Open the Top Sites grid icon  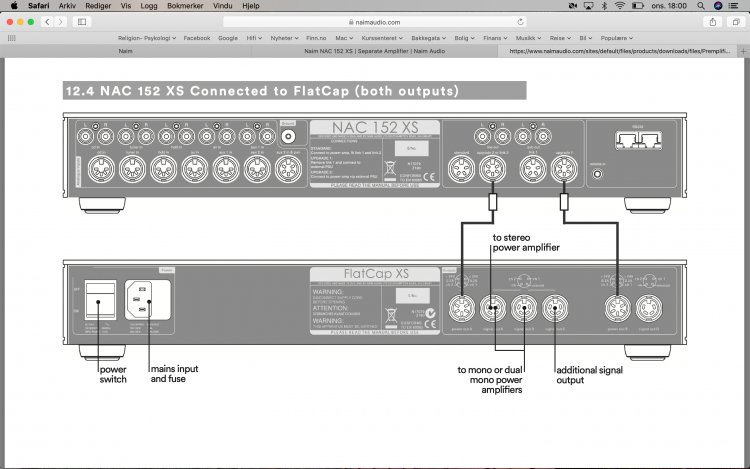tap(11, 38)
